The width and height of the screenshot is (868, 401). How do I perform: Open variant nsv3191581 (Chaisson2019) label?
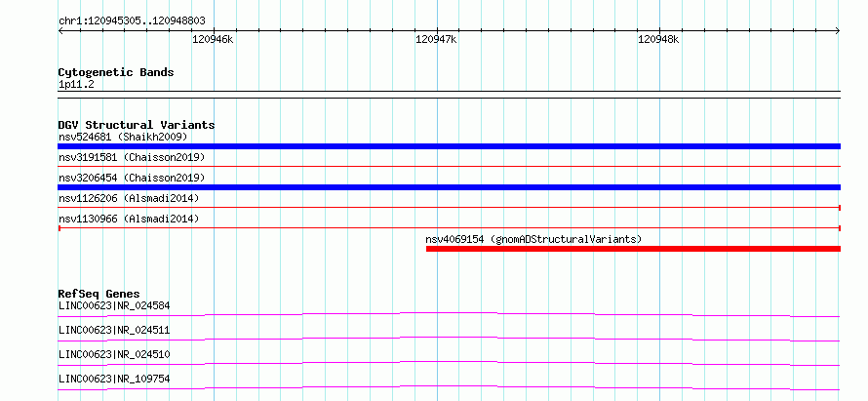[x=132, y=157]
